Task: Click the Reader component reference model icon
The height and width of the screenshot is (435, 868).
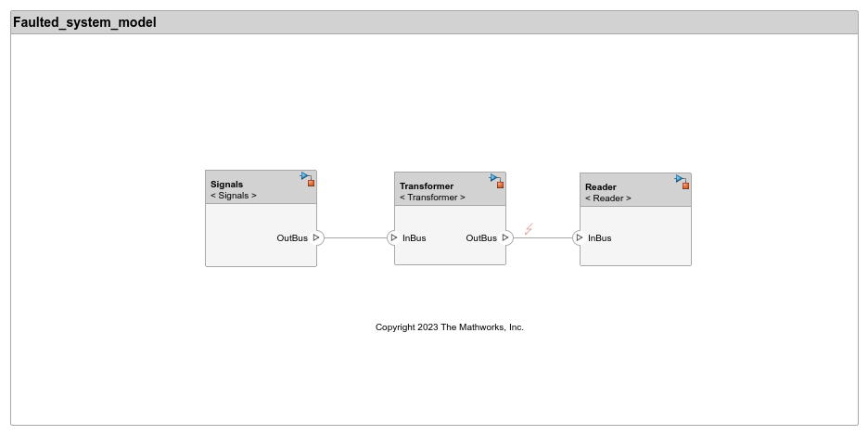Action: click(682, 181)
